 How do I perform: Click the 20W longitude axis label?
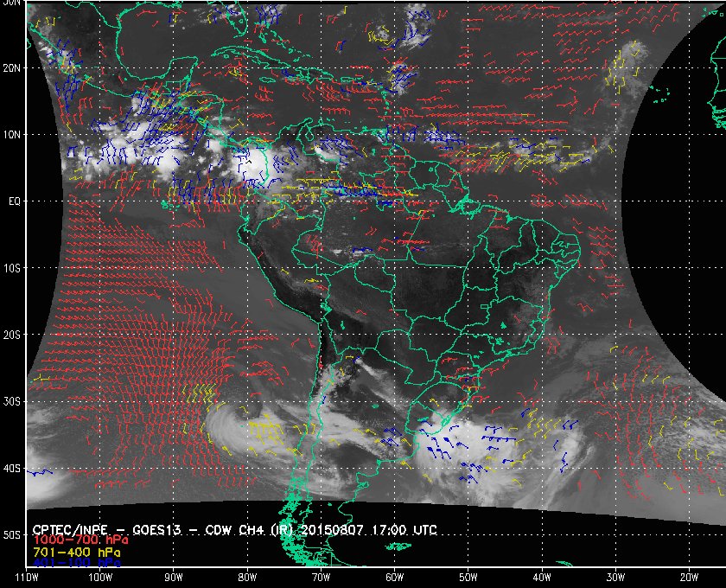[x=689, y=578]
